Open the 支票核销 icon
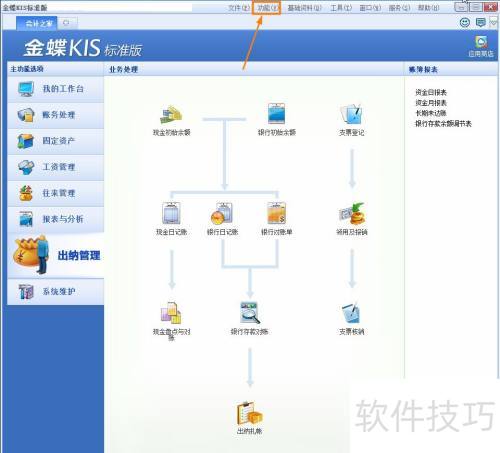 point(351,313)
